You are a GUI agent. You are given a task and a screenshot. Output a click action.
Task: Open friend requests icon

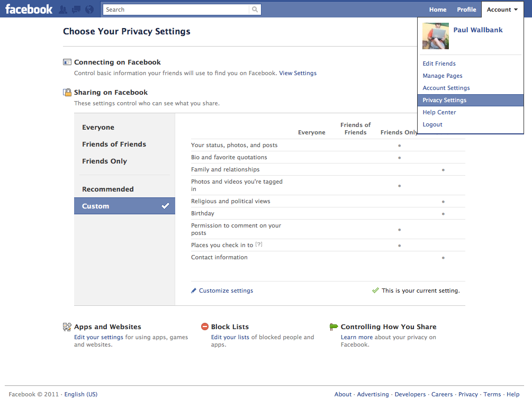pos(63,10)
